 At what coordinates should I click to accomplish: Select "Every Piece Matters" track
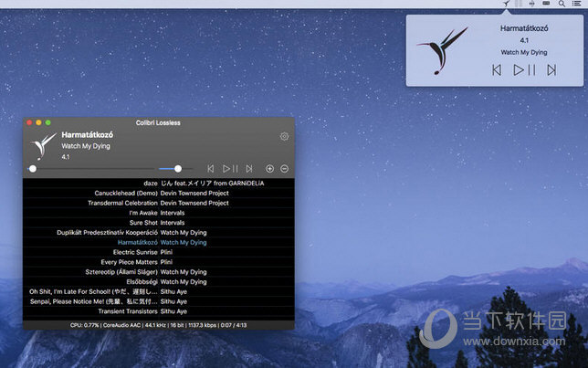(x=159, y=262)
